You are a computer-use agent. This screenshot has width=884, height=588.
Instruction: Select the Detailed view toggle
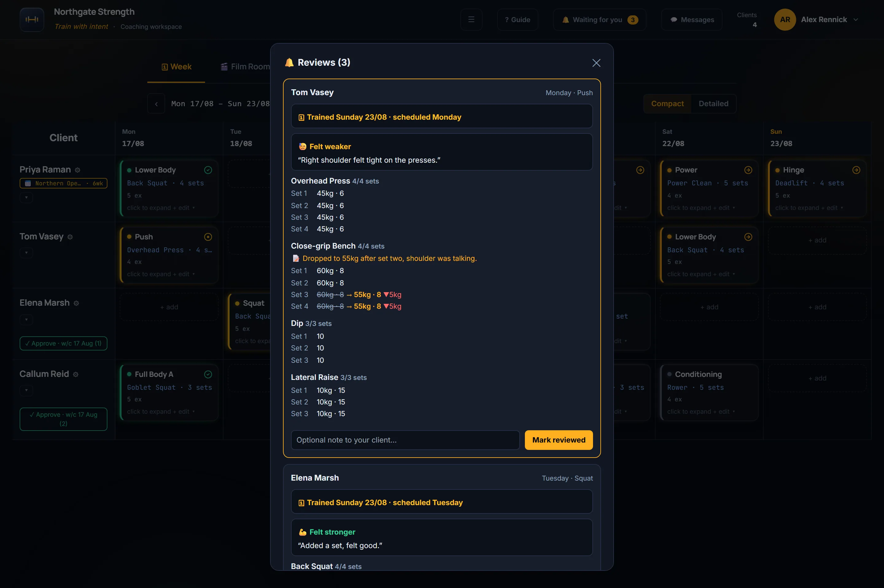(x=713, y=103)
